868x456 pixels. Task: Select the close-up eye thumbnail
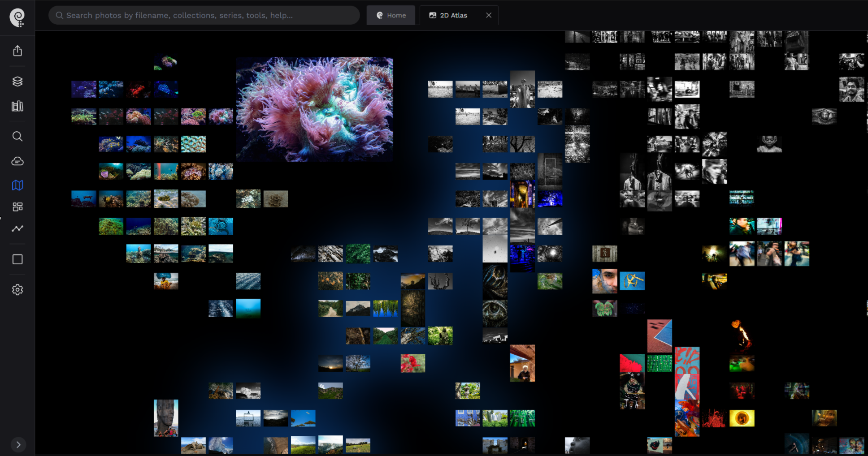495,313
